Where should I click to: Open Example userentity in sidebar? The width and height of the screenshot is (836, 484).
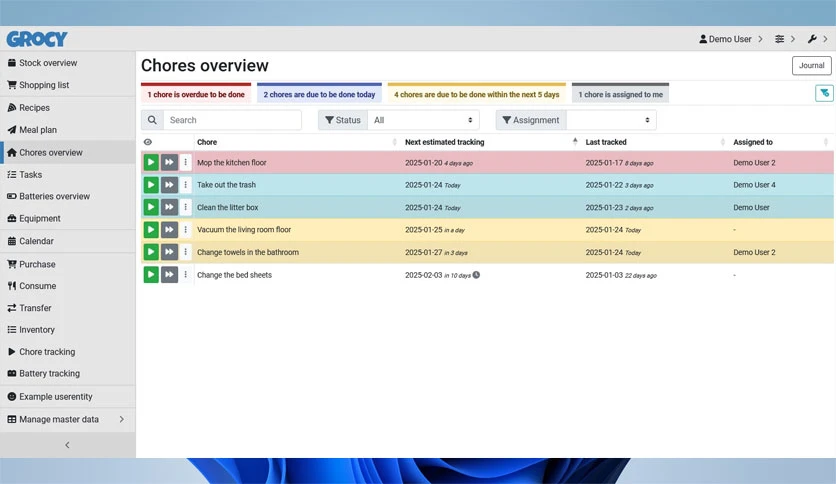pyautogui.click(x=67, y=397)
